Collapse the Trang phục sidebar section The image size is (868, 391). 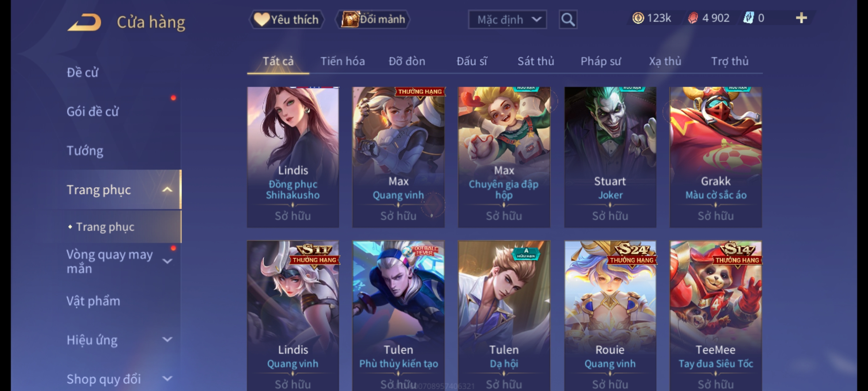click(167, 190)
